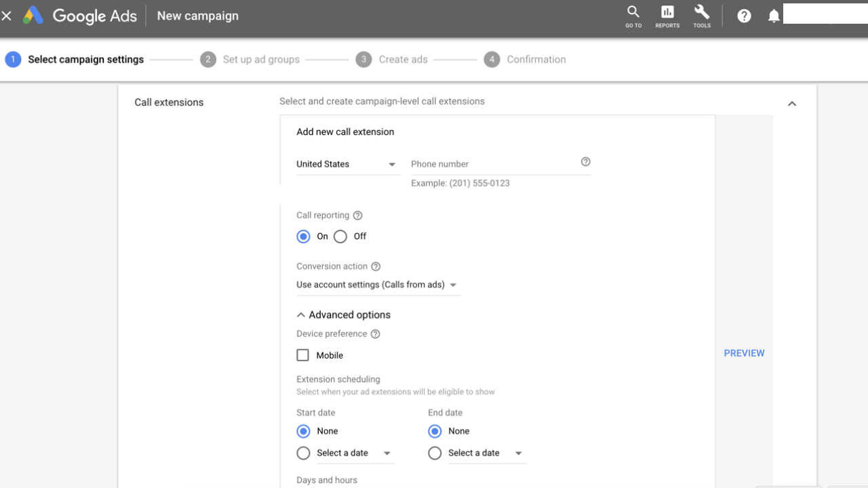Click the PREVIEW link
Screen dimensions: 868x488
[744, 353]
